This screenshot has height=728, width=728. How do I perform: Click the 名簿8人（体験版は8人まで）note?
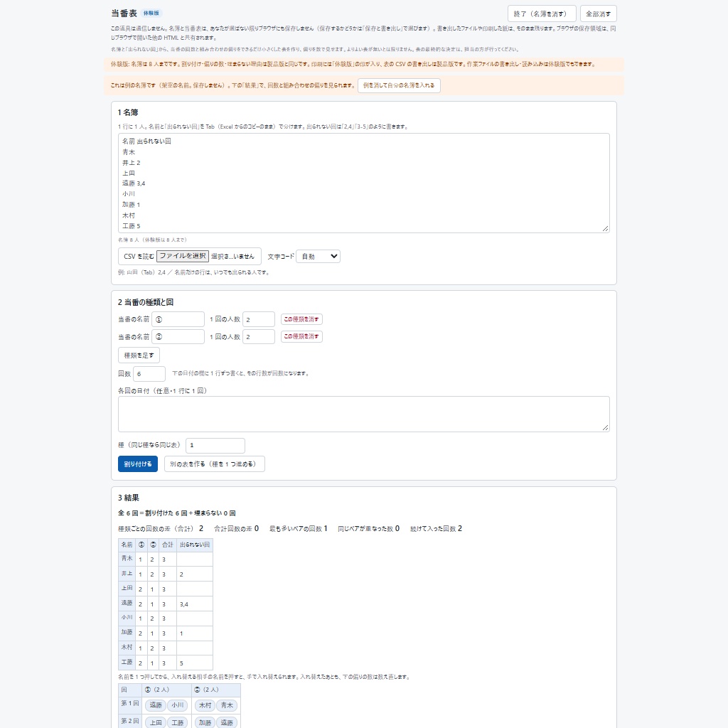(152, 240)
